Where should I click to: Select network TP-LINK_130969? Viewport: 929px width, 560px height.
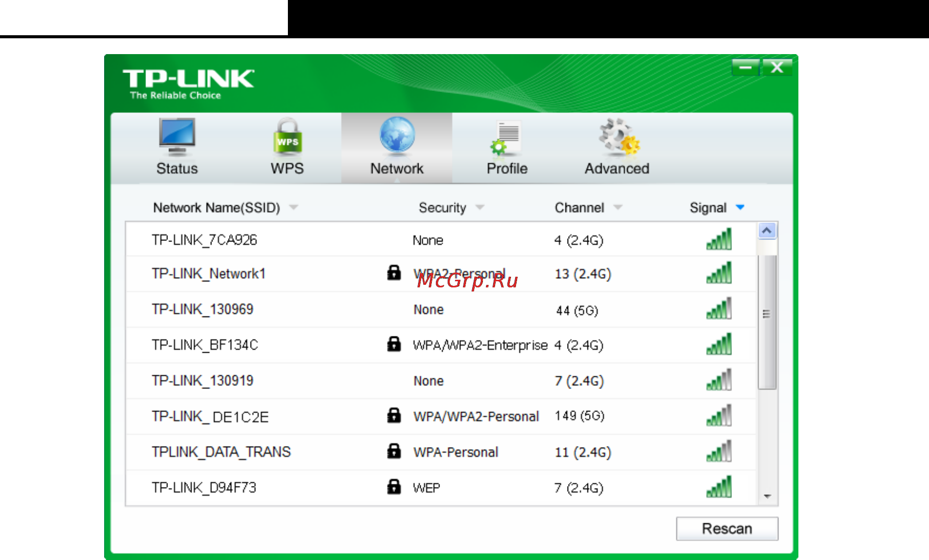click(x=202, y=309)
